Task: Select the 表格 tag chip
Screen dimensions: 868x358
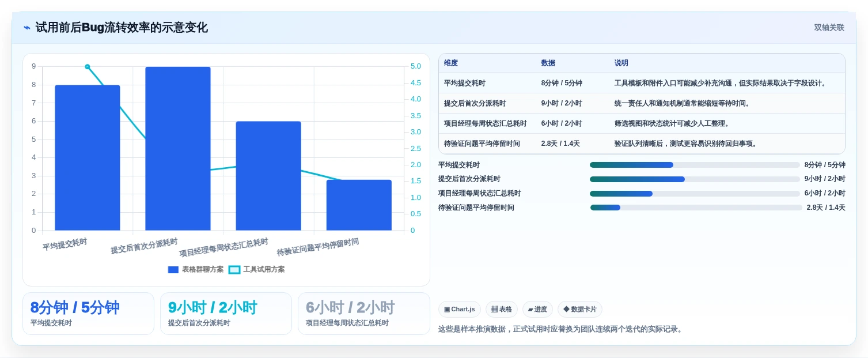Action: point(502,309)
